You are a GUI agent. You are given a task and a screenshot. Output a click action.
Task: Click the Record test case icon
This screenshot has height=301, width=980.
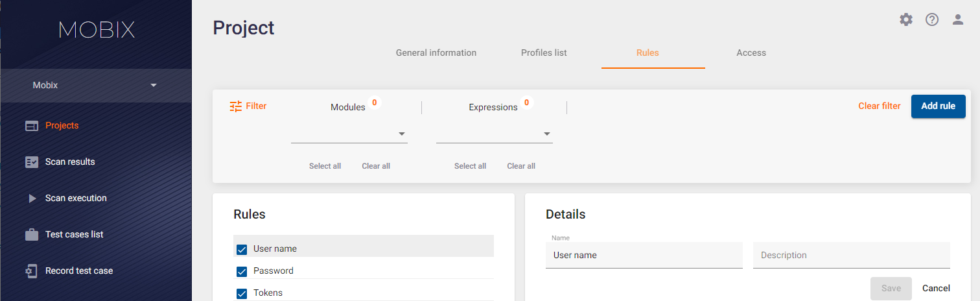click(x=32, y=271)
